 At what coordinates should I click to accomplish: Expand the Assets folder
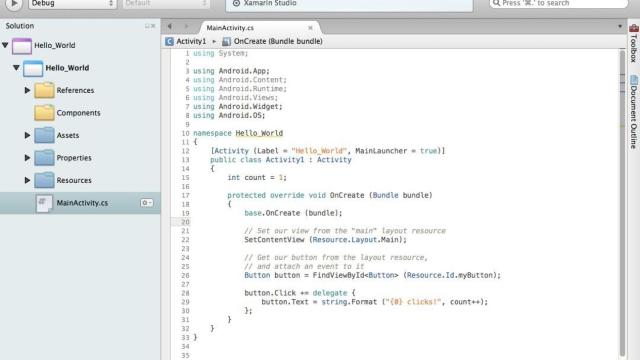(x=27, y=135)
